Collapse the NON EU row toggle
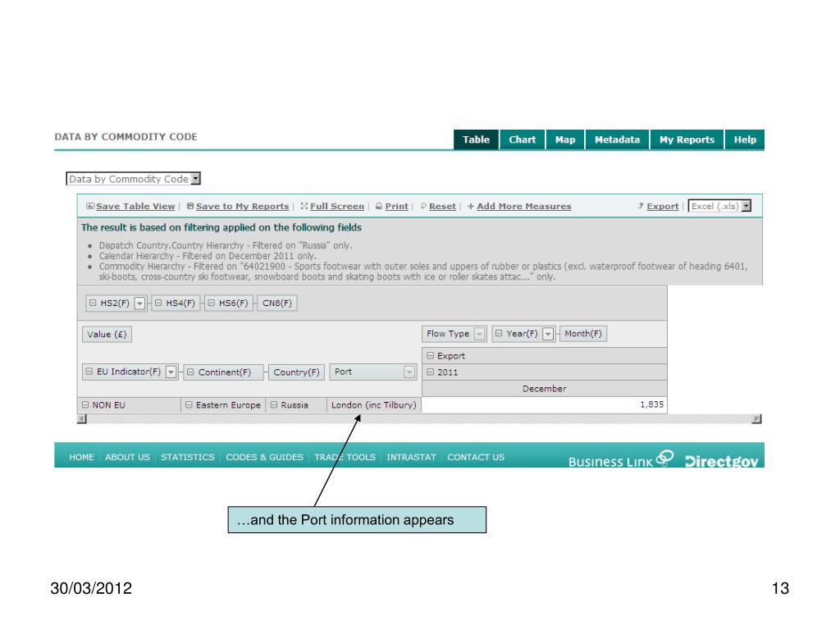 click(x=85, y=405)
